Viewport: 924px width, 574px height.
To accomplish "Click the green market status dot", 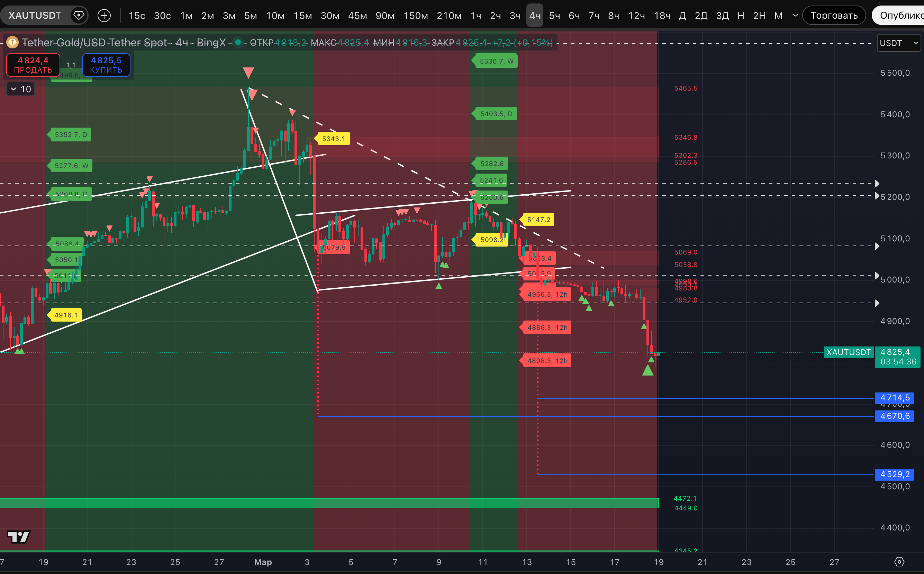I will 238,42.
